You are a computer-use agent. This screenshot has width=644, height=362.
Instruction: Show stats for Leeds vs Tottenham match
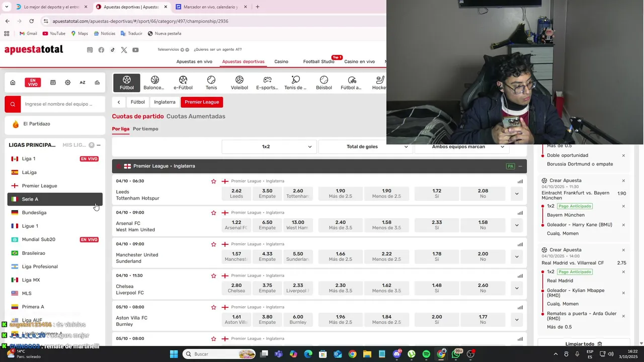(x=520, y=182)
